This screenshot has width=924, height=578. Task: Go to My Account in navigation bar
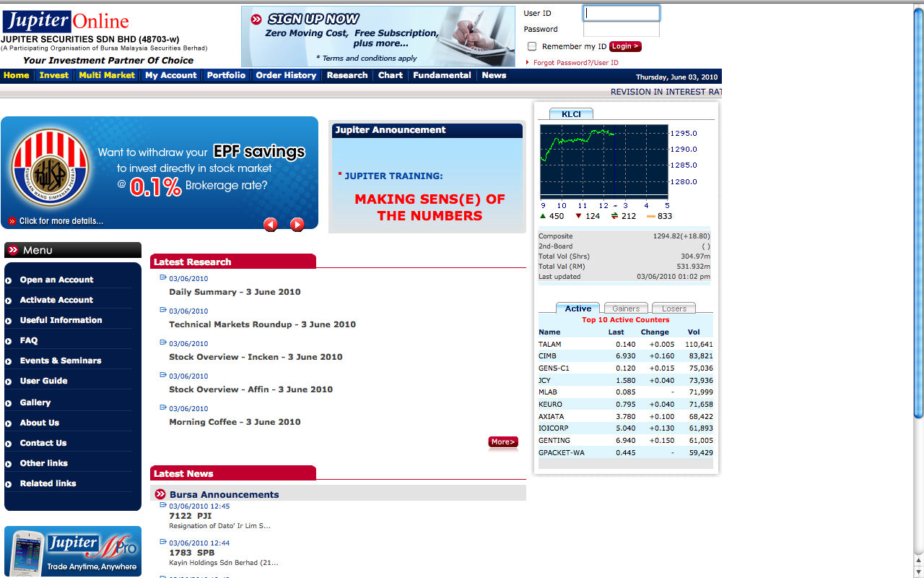point(171,75)
